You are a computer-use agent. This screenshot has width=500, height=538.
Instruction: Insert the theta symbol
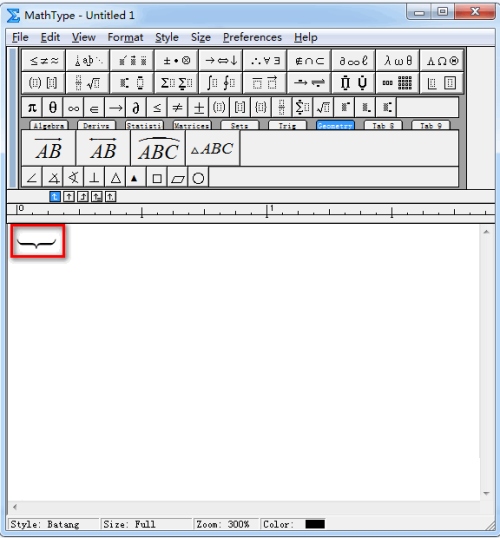click(53, 108)
